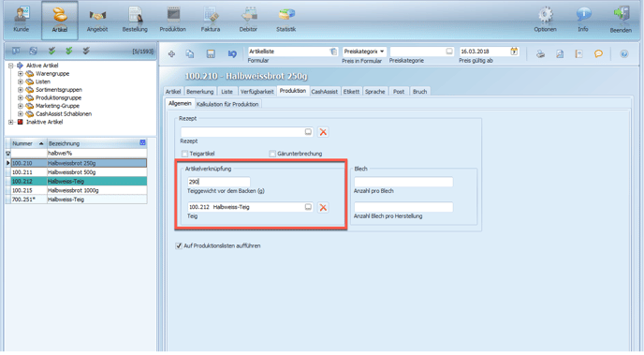Remove the linked Teig with red X

323,207
